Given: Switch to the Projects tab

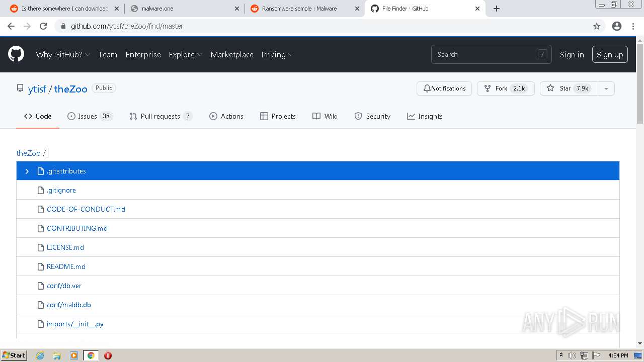Looking at the screenshot, I should click(x=278, y=116).
